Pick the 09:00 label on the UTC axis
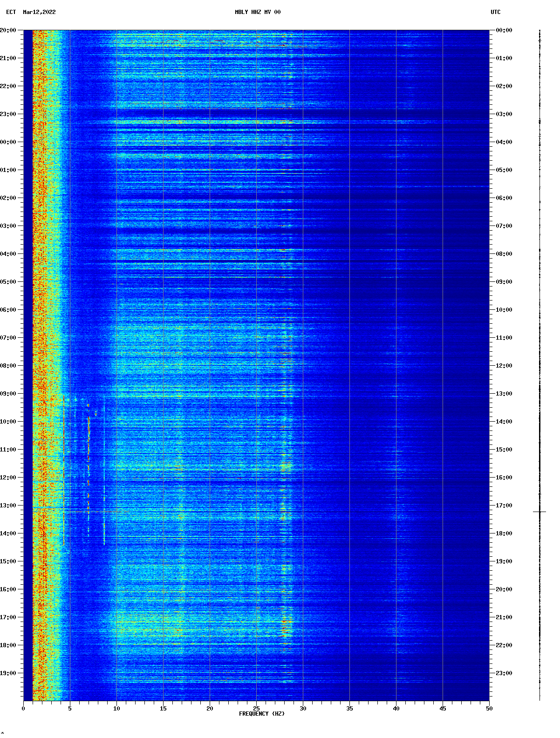Screen dimensions: 560x738 (504, 282)
